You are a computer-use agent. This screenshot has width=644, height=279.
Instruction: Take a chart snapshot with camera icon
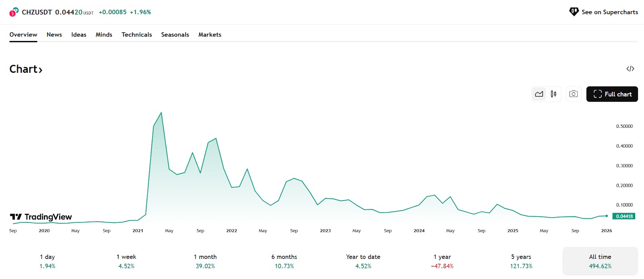pos(574,94)
